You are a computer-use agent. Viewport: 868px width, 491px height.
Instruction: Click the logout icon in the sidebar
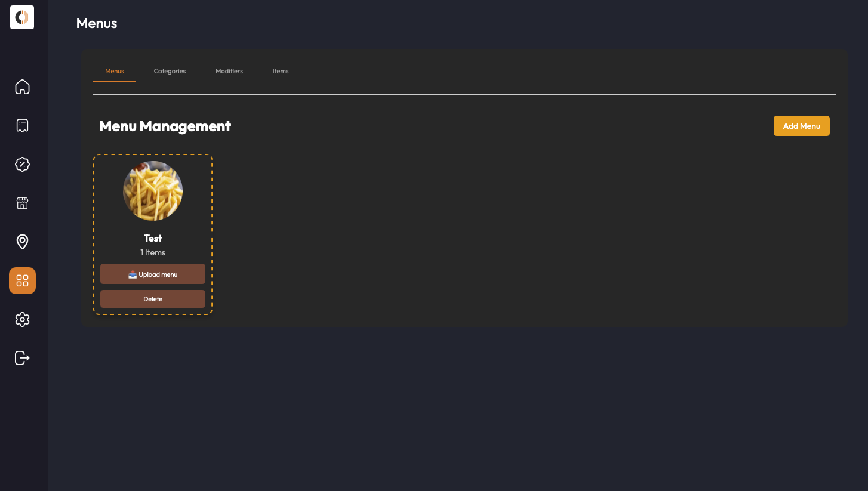22,358
